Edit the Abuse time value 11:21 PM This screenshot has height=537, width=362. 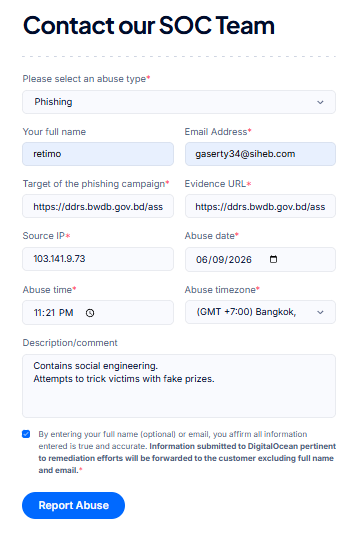coord(53,313)
